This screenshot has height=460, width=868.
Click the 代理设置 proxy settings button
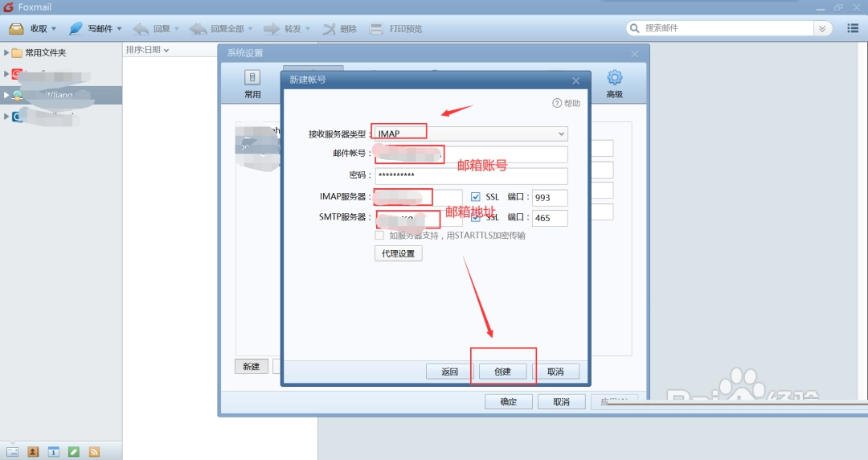click(x=399, y=253)
